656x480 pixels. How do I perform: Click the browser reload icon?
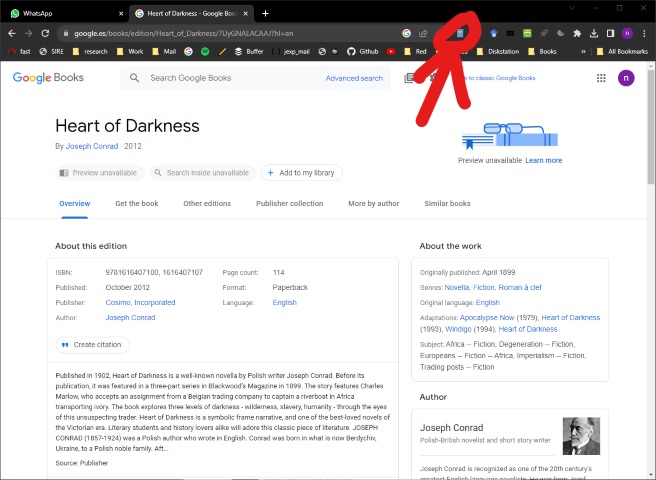point(45,33)
